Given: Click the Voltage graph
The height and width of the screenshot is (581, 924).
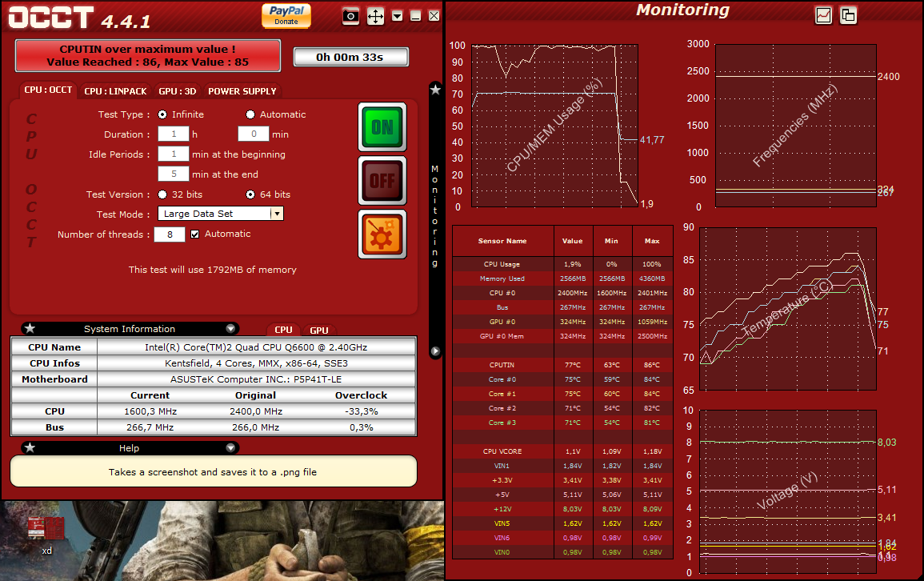Looking at the screenshot, I should tap(788, 491).
